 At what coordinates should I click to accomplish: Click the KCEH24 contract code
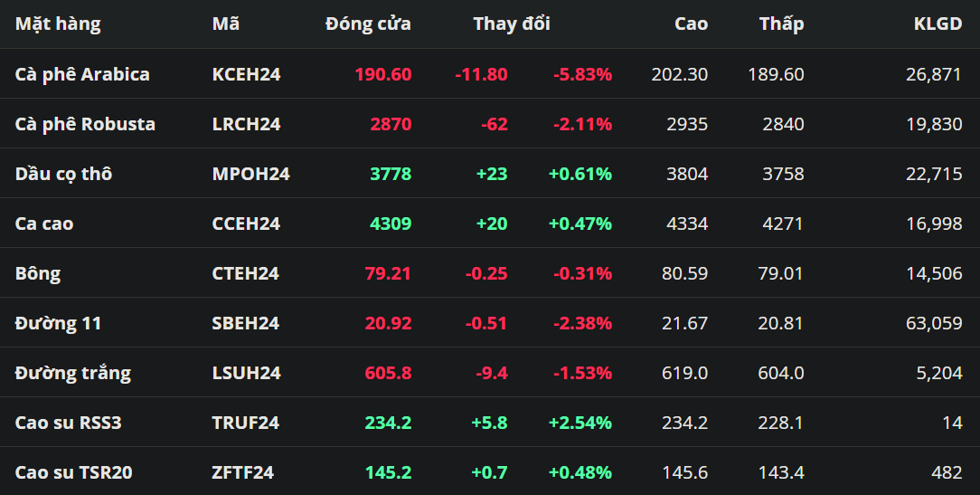pyautogui.click(x=246, y=74)
